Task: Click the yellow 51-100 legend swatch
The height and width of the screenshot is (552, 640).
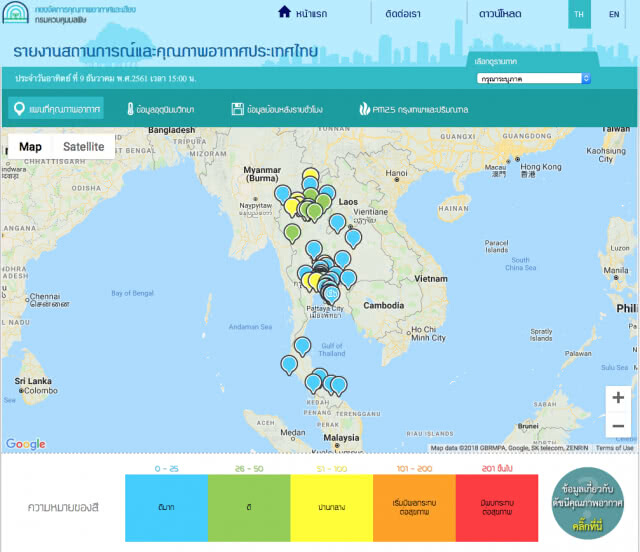Action: click(x=332, y=508)
